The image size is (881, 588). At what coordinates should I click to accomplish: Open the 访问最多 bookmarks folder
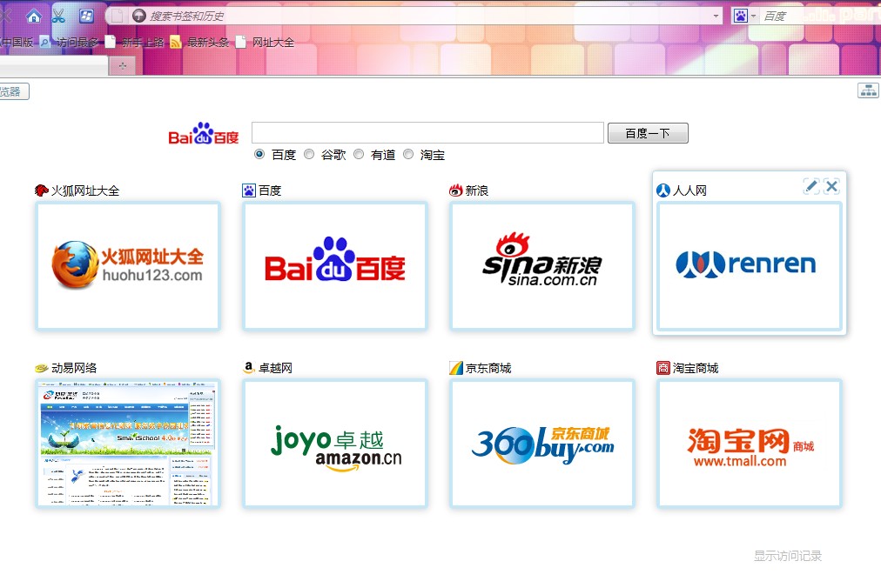click(x=70, y=42)
